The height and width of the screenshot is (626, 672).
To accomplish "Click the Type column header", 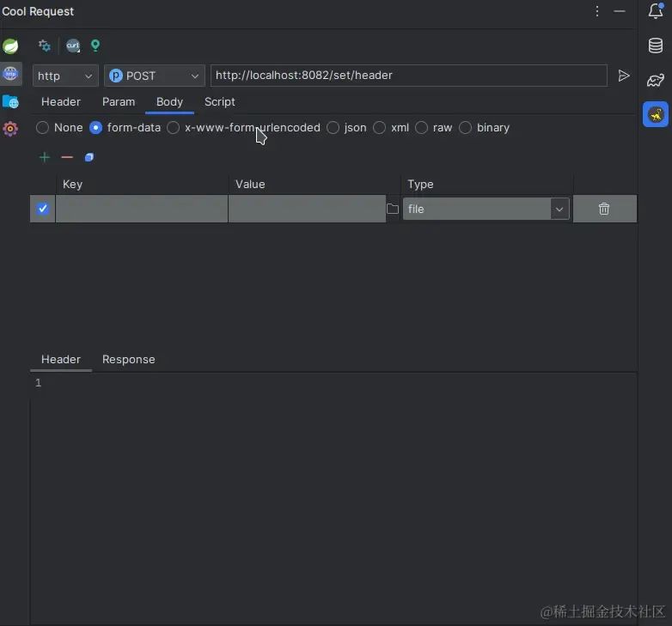I will coord(487,184).
